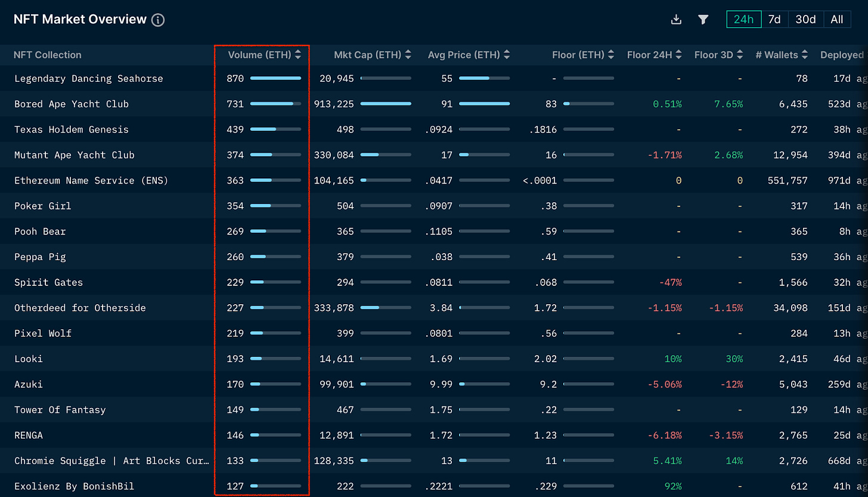Select the Azuki collection name
This screenshot has height=497, width=868.
tap(29, 384)
